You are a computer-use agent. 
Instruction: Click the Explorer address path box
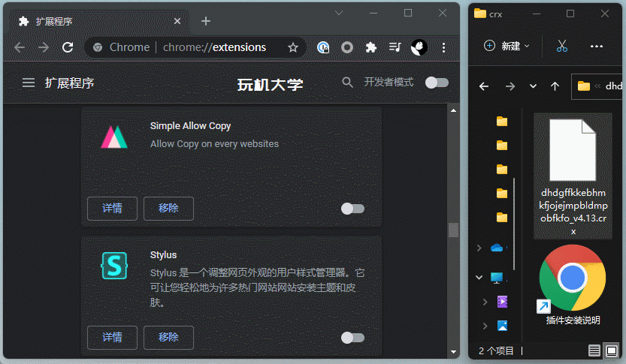pyautogui.click(x=598, y=86)
